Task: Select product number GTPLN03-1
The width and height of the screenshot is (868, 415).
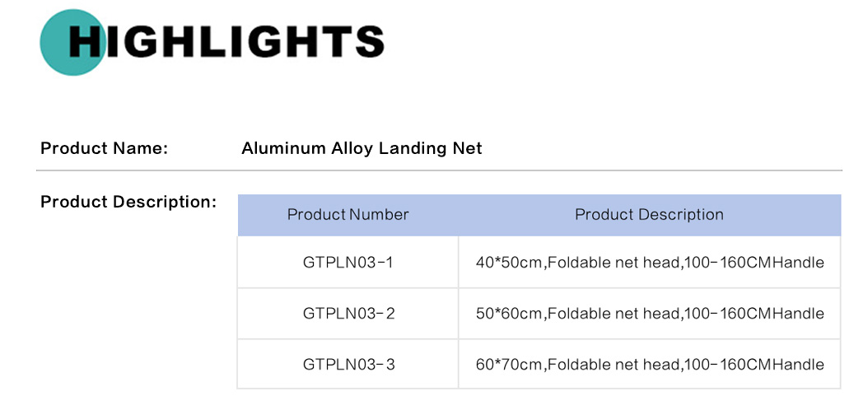Action: 348,263
